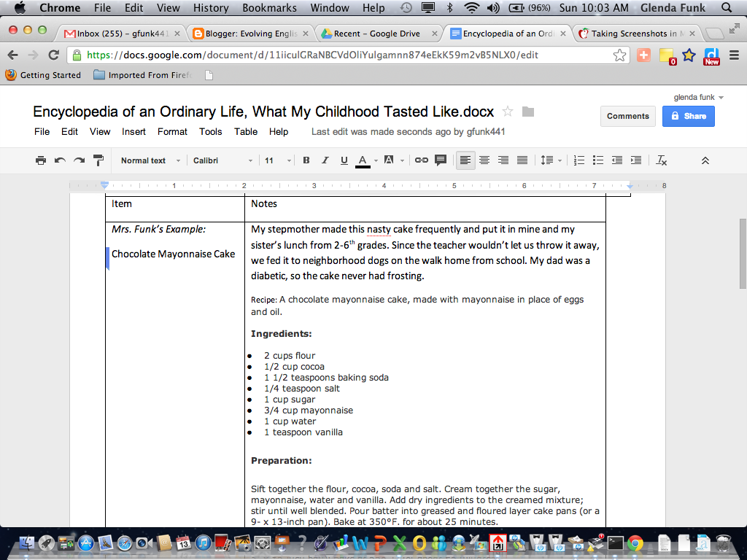Click the Print icon
The width and height of the screenshot is (747, 560).
click(40, 160)
